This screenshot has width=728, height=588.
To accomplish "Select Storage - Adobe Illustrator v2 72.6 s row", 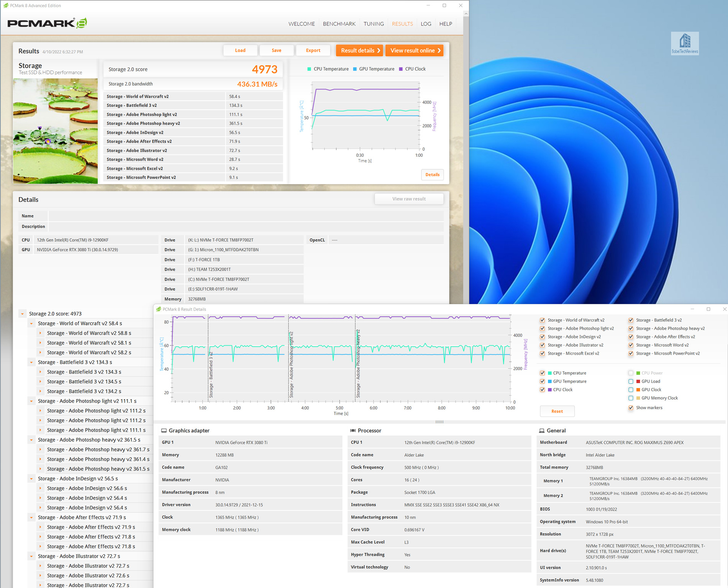I will (x=88, y=576).
